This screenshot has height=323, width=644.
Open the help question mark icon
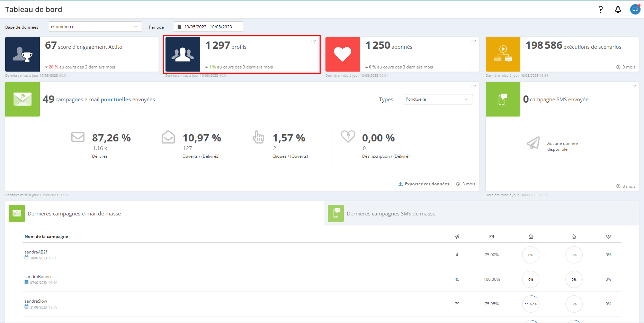click(601, 9)
